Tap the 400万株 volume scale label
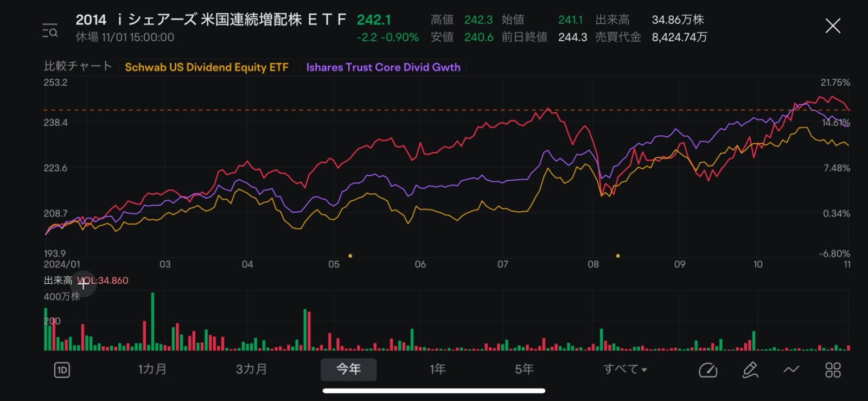868x401 pixels. pos(62,296)
